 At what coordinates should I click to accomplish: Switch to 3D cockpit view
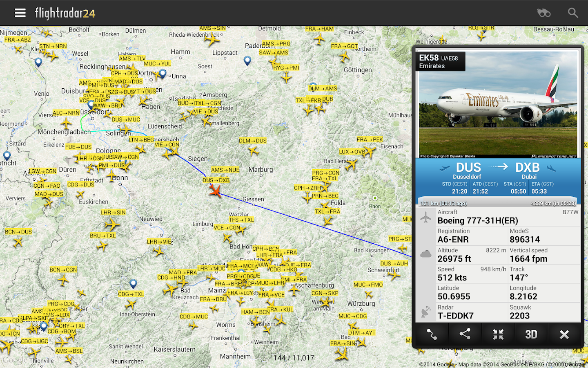(x=531, y=334)
